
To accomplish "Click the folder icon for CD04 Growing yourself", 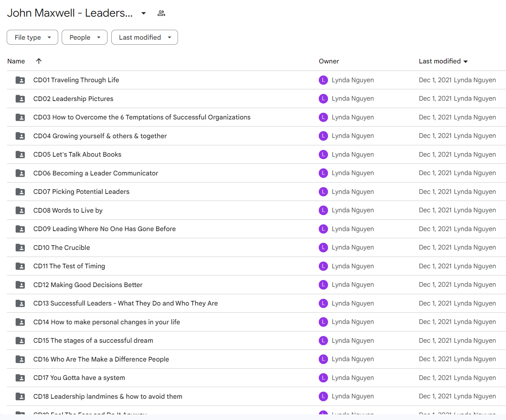I will click(20, 136).
